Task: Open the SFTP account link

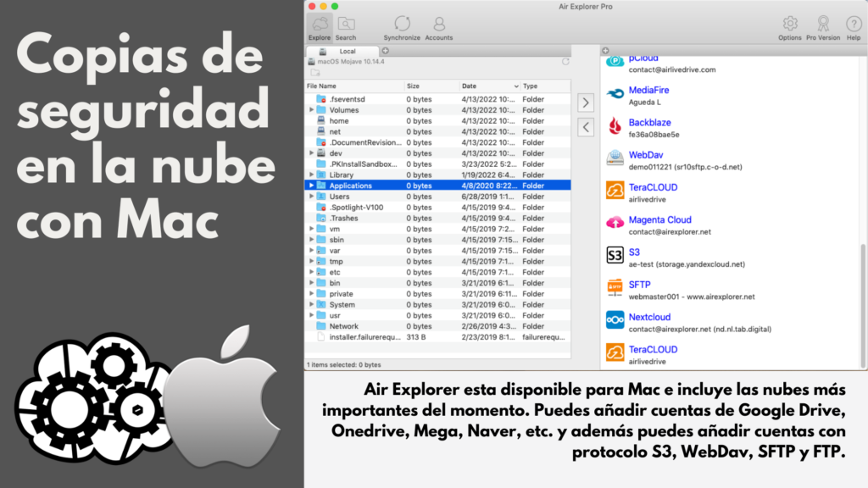Action: (639, 285)
